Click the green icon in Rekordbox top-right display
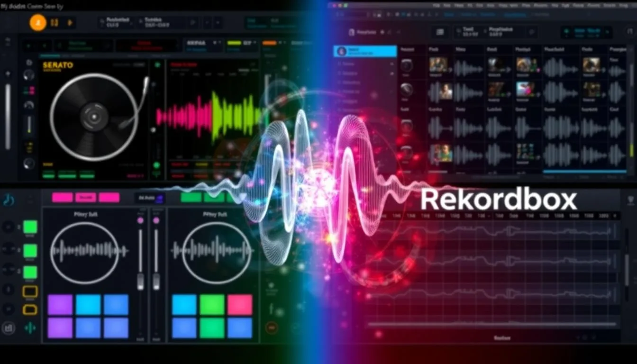637x364 pixels. [x=567, y=32]
